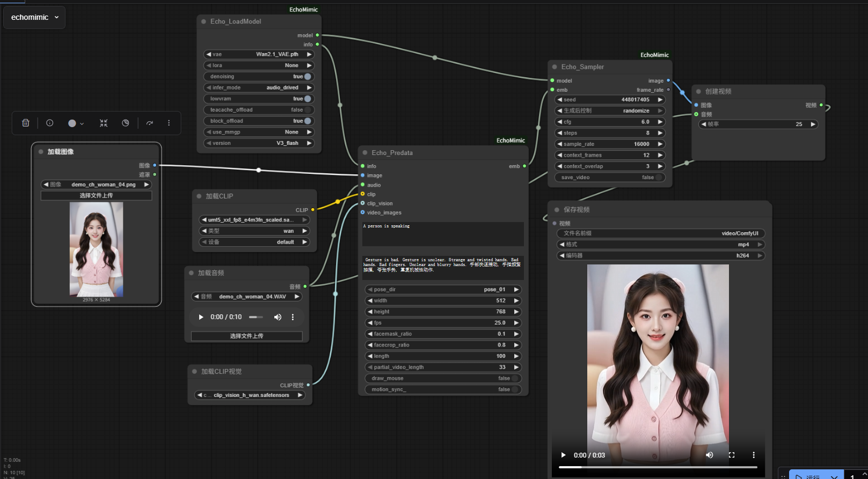Open more options in the selection toolbar
This screenshot has width=868, height=479.
pos(169,123)
